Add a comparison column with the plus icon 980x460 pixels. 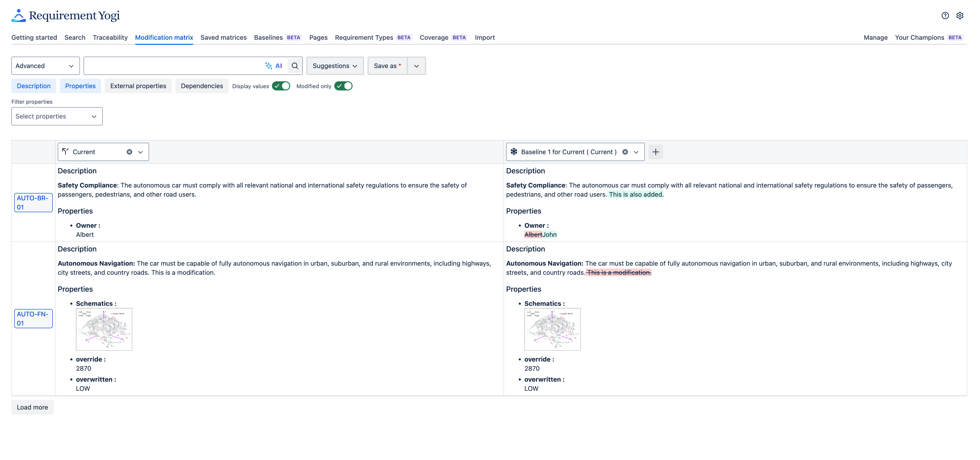click(x=656, y=151)
